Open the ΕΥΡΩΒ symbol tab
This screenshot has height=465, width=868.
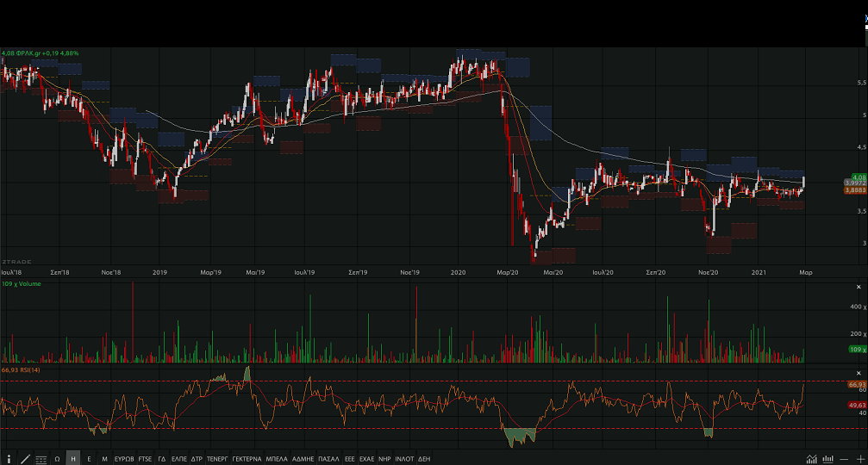point(124,459)
